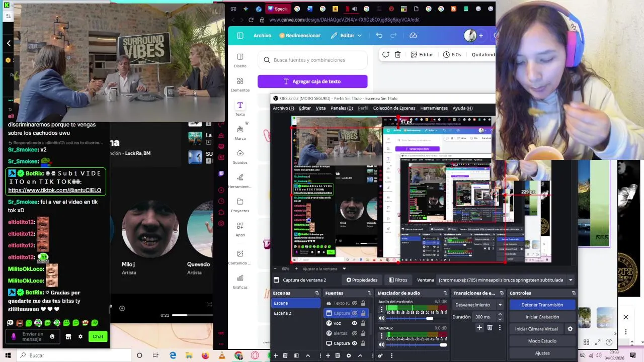Delete scene with Escenas trash icon

[x=285, y=355]
